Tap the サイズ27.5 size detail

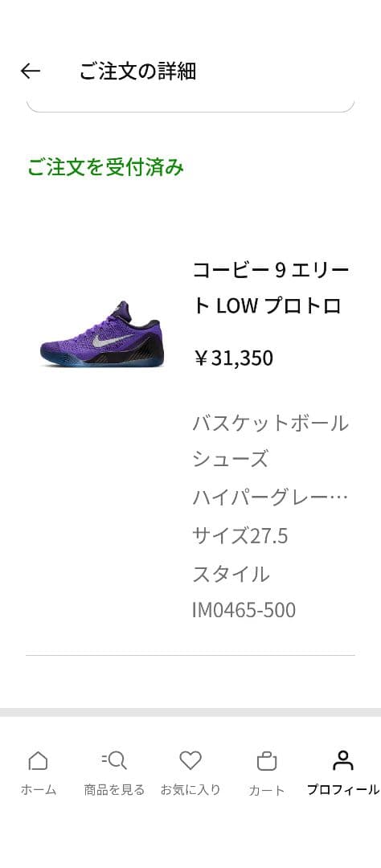pos(240,536)
